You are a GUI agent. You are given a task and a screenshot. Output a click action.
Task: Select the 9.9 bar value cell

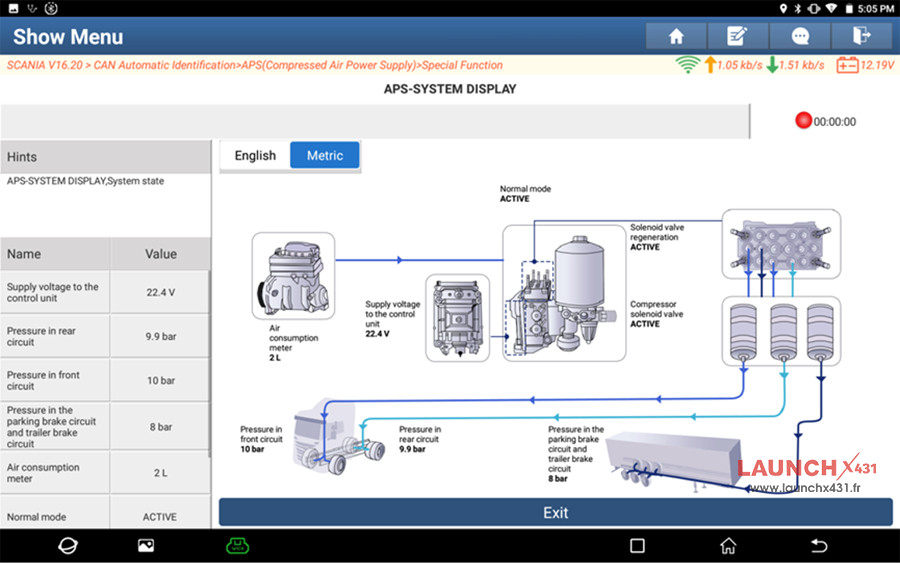click(161, 336)
